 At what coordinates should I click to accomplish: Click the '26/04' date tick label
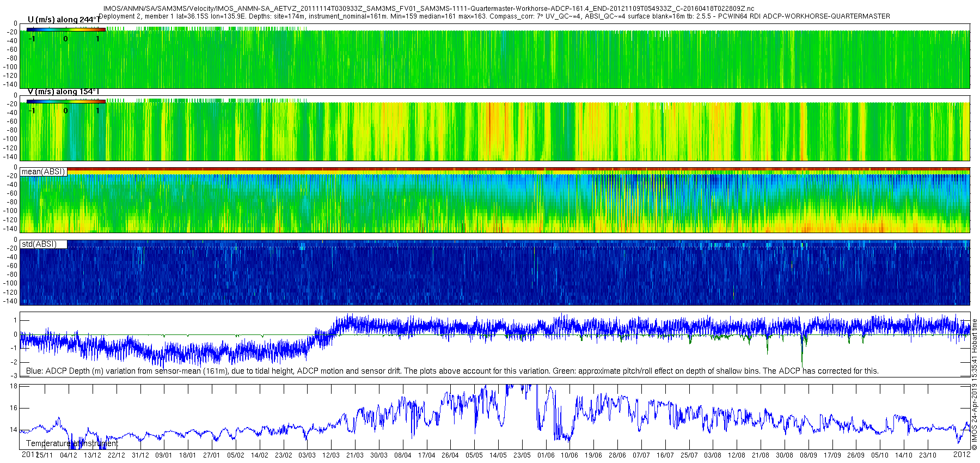pos(450,455)
